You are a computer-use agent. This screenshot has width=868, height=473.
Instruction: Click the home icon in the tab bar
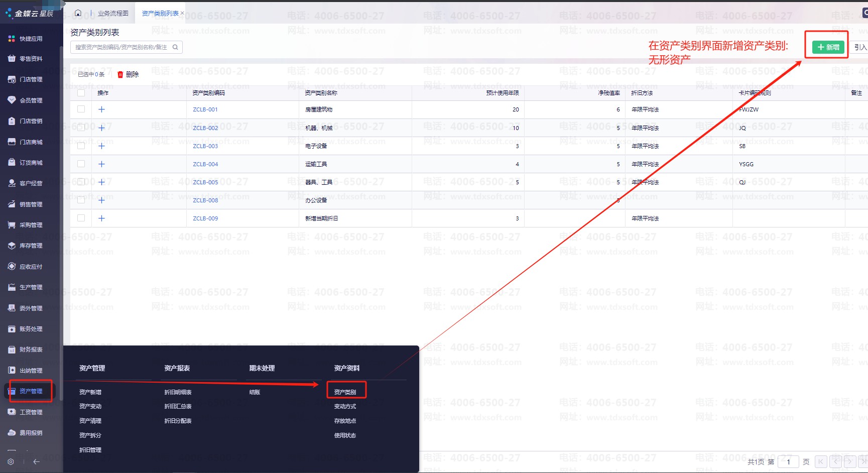pos(78,13)
